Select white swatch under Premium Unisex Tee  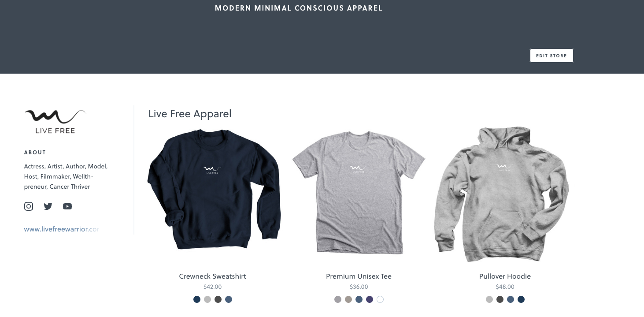click(380, 299)
